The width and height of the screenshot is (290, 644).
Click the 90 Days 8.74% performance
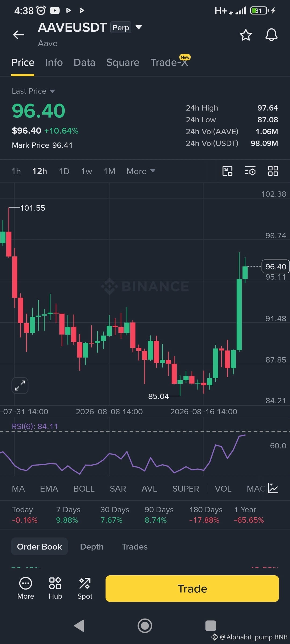[159, 515]
